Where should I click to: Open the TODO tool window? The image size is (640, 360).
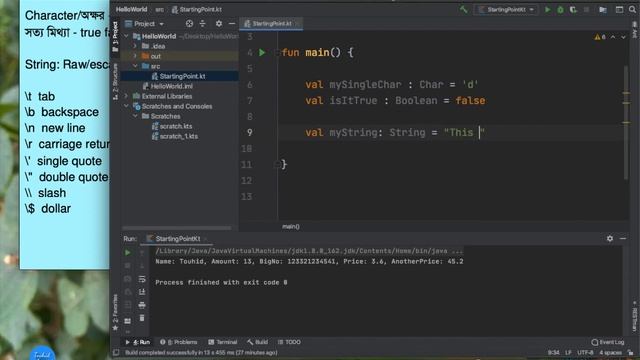coord(289,342)
